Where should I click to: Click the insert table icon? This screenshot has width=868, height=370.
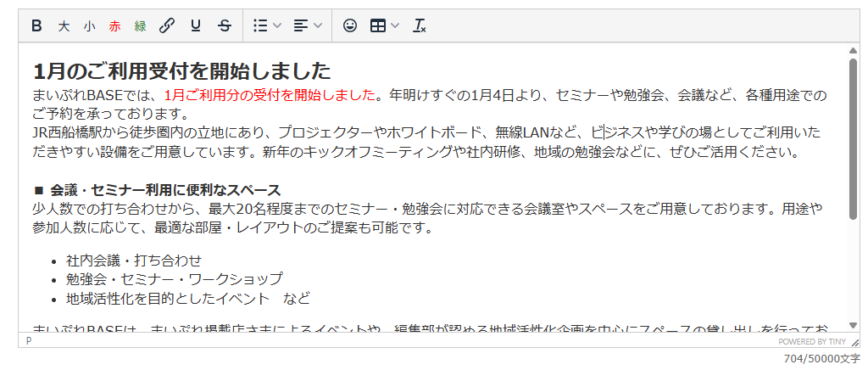(x=378, y=26)
